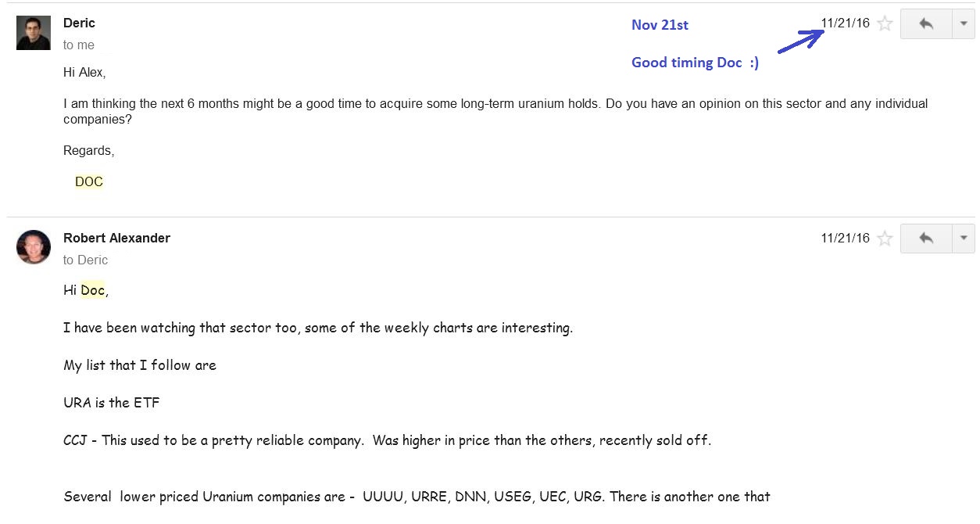Click the 11/21/16 date on Deric's email

pyautogui.click(x=845, y=23)
